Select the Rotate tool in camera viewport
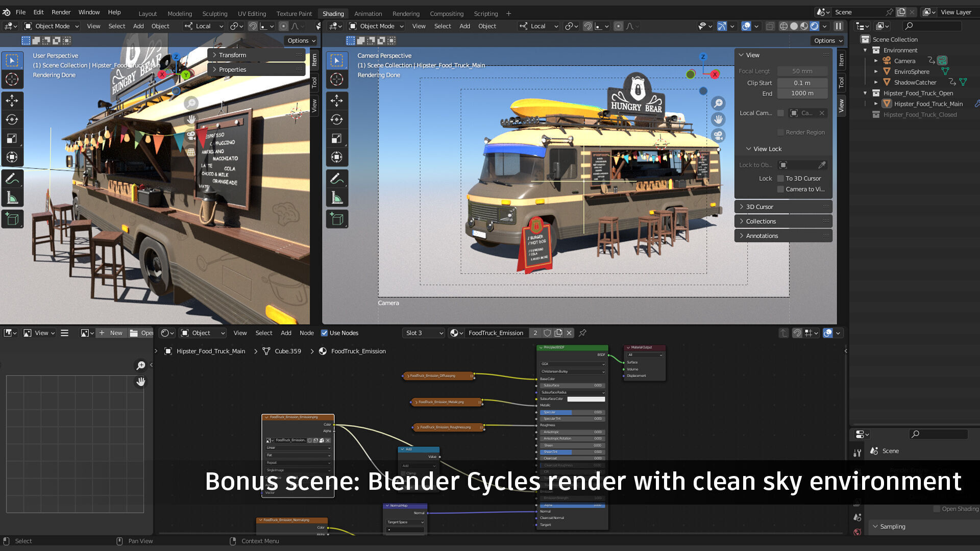Viewport: 980px width, 551px height. tap(336, 119)
